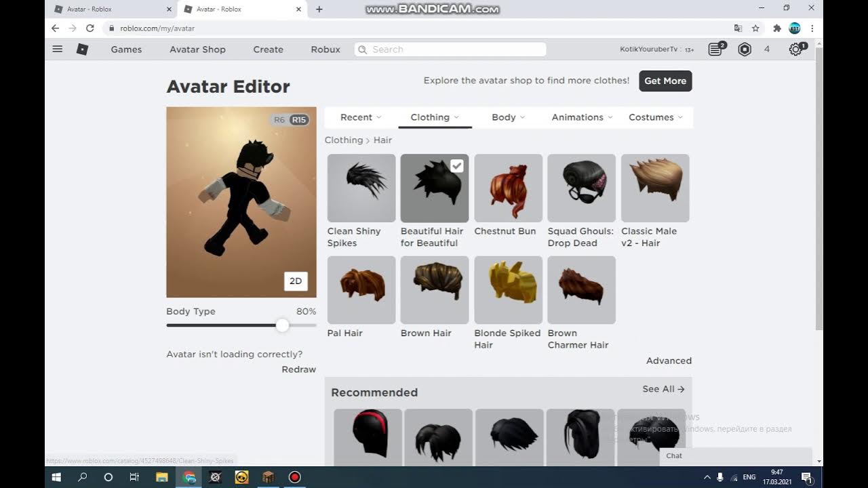The width and height of the screenshot is (868, 488).
Task: Uncheck the Beautiful Hair for Beautiful checkmark
Action: click(457, 165)
